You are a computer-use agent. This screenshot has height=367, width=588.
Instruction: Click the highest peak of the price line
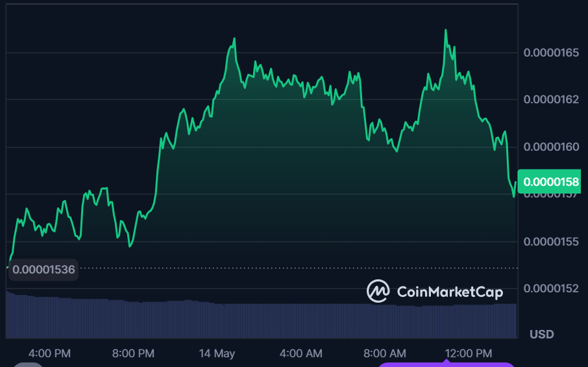[446, 30]
